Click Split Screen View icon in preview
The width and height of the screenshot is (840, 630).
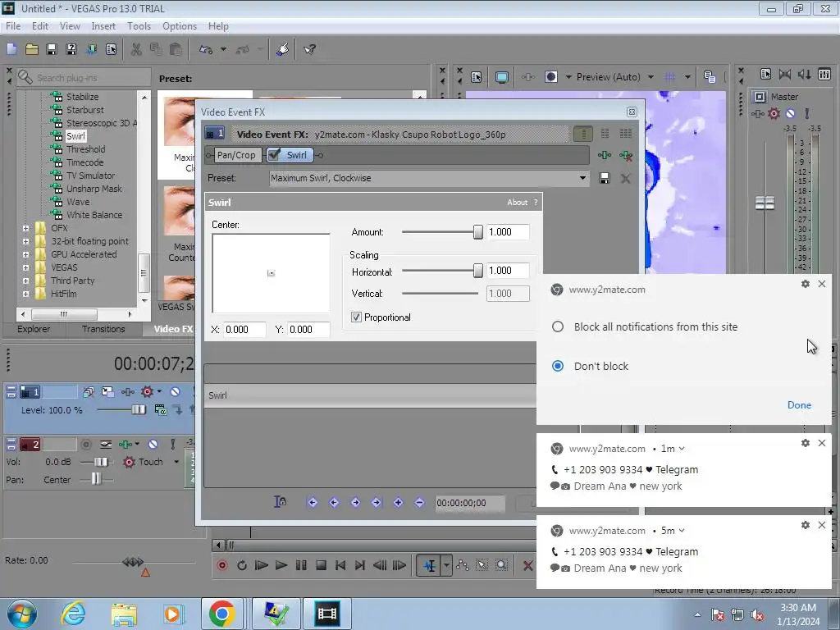550,77
